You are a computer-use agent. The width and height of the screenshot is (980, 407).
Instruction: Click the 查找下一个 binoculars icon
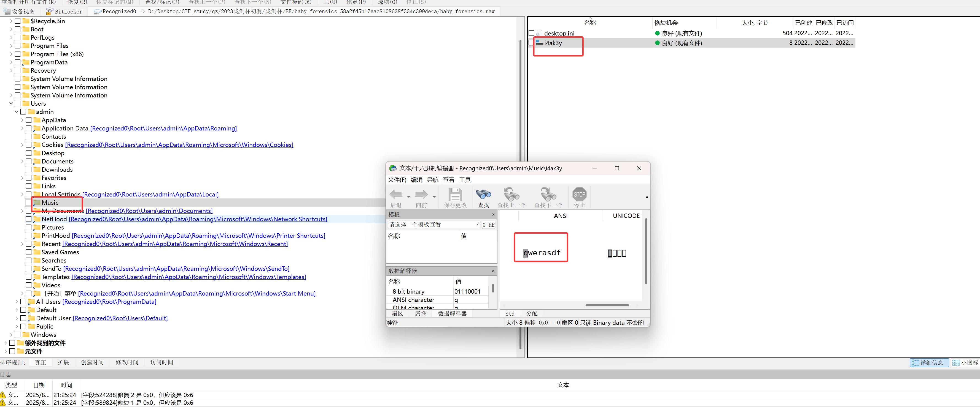548,195
